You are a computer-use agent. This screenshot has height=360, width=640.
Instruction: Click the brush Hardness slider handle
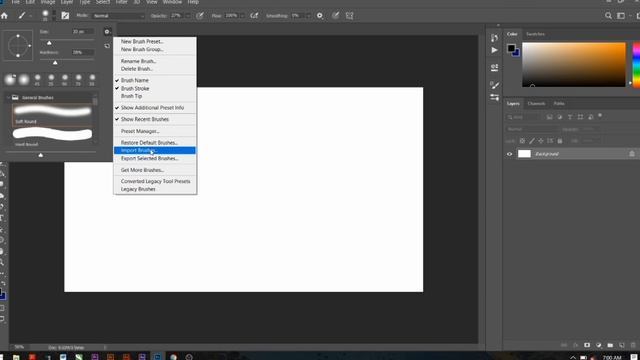tap(55, 62)
